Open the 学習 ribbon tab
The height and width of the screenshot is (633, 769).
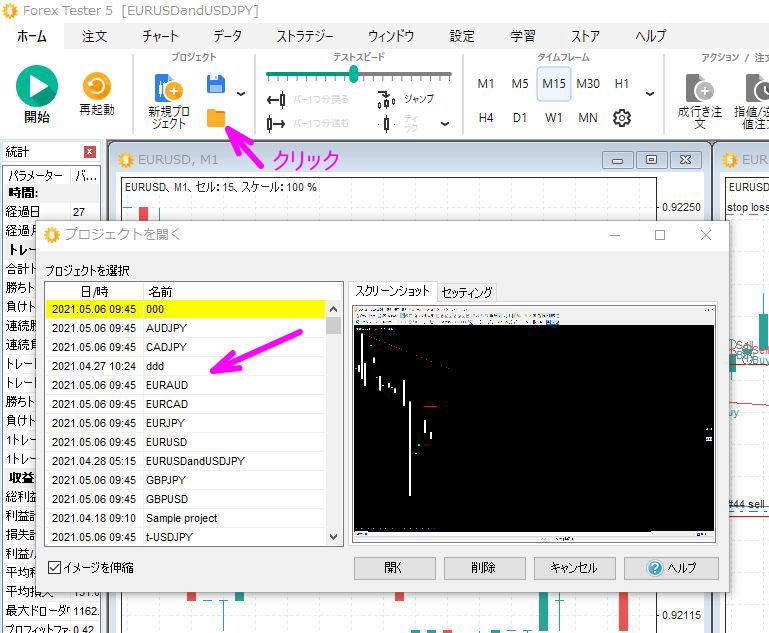(522, 36)
